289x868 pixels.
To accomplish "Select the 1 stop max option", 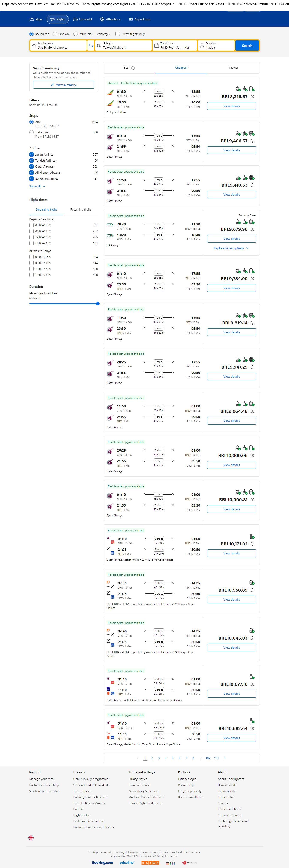I will 31,132.
